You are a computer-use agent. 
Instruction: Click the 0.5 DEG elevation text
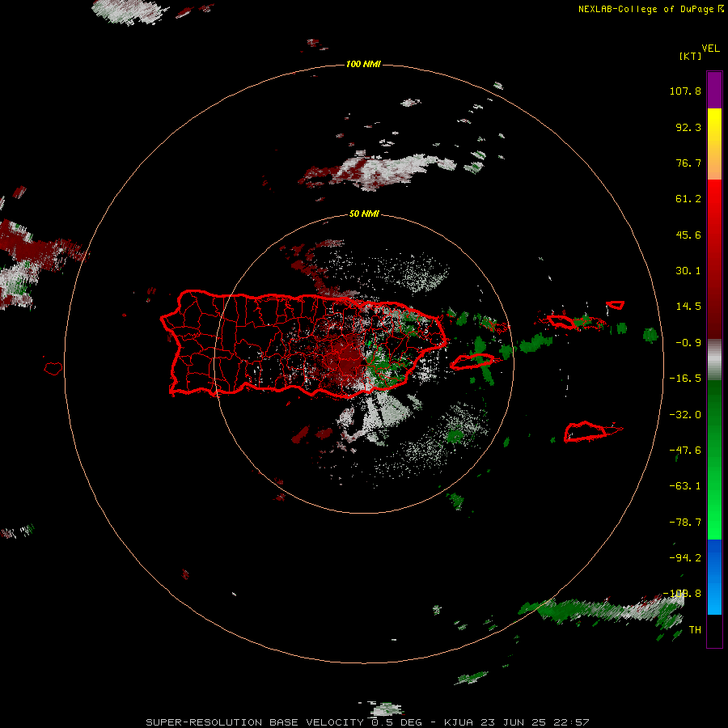tap(396, 722)
